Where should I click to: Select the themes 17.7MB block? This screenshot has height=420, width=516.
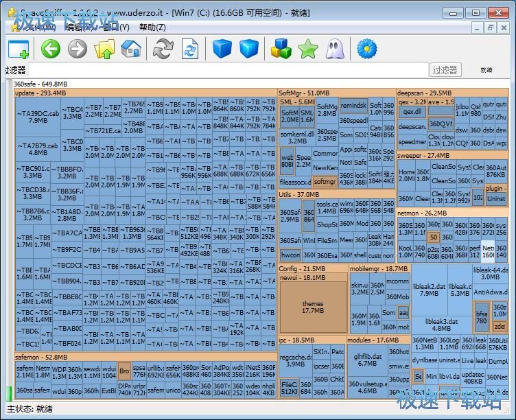313,307
